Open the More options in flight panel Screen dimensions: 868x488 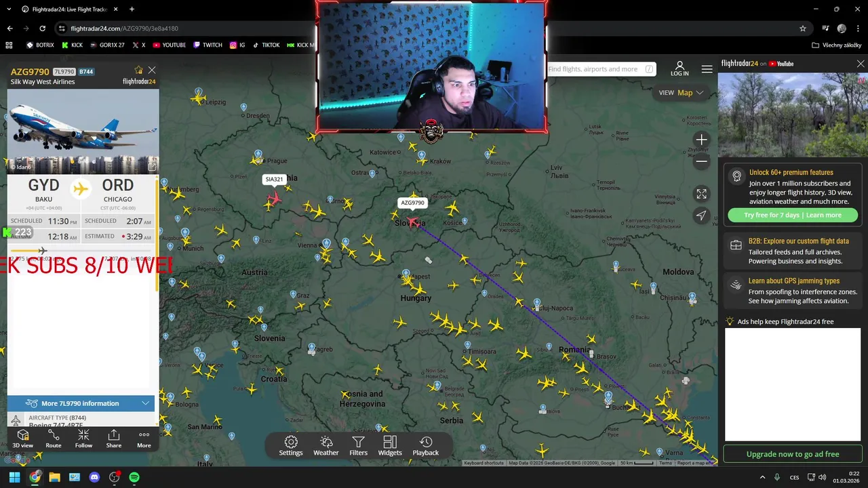coord(144,439)
